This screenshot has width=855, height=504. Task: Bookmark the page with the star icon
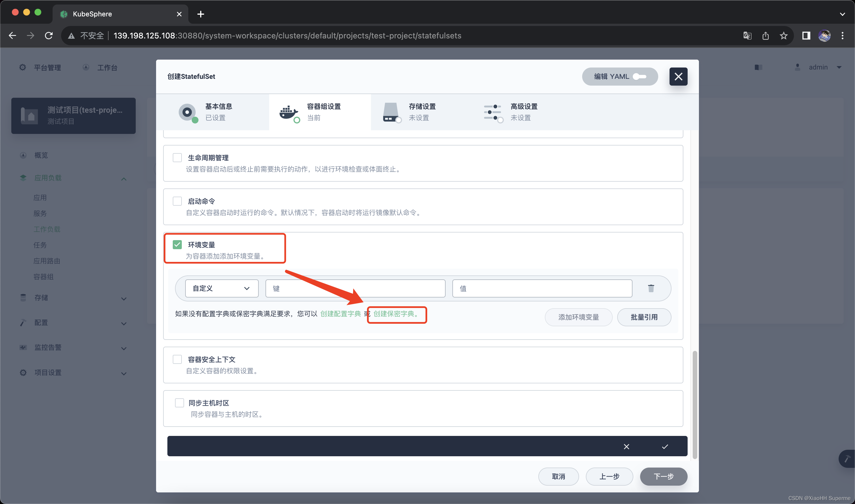pos(784,36)
